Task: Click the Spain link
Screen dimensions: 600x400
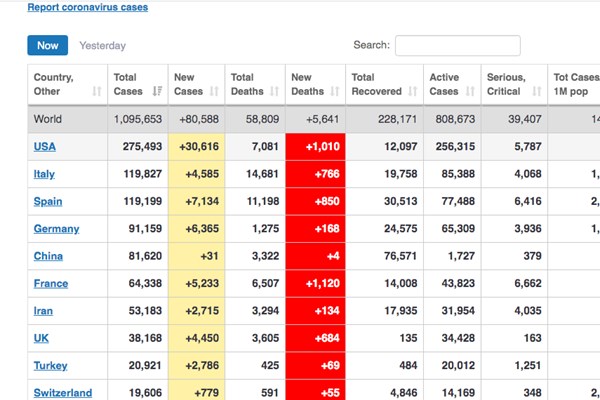Action: point(48,201)
